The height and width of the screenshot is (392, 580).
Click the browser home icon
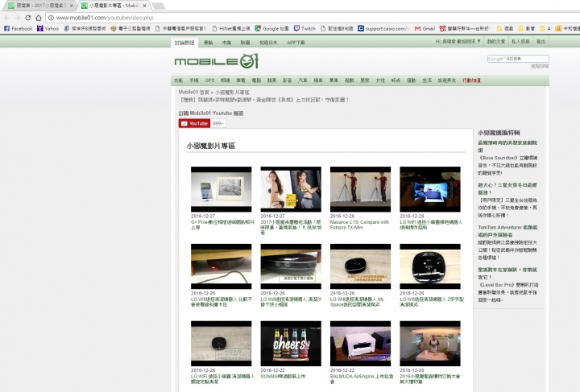click(x=39, y=18)
